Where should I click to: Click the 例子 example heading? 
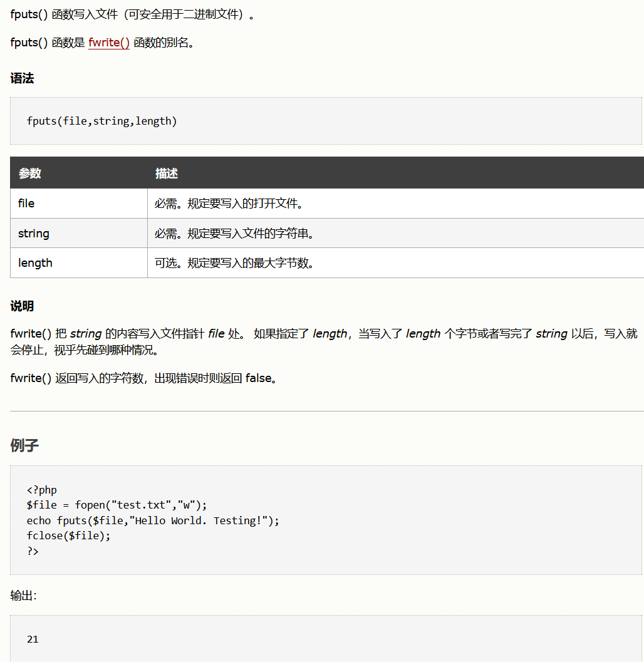click(x=24, y=445)
